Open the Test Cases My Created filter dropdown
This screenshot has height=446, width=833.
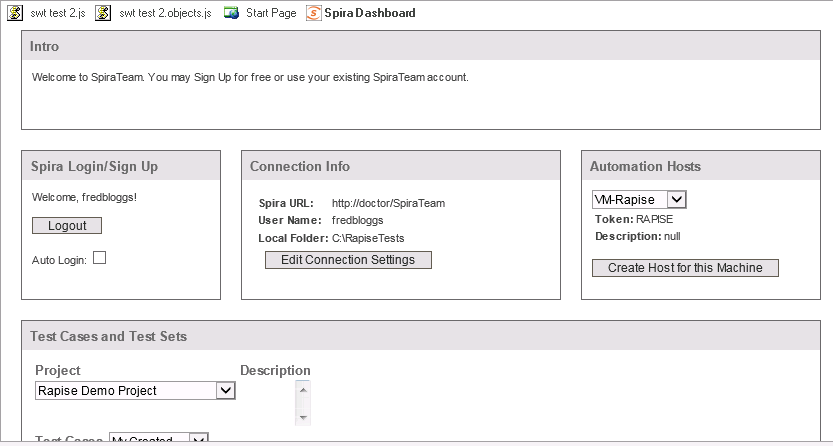coord(198,440)
